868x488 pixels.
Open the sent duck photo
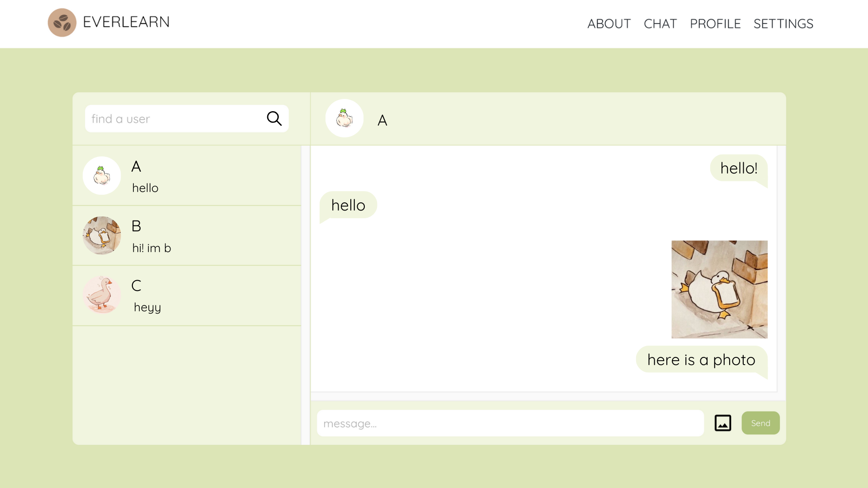[x=719, y=289]
